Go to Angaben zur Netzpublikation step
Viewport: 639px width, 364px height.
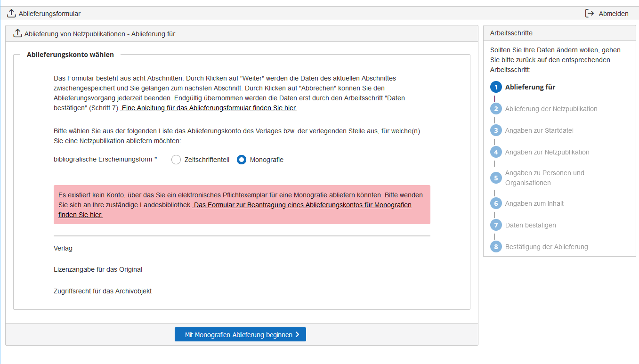547,152
